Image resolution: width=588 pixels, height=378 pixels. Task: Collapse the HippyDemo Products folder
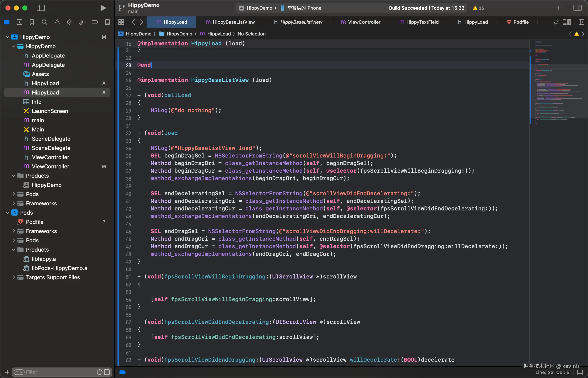tap(13, 176)
